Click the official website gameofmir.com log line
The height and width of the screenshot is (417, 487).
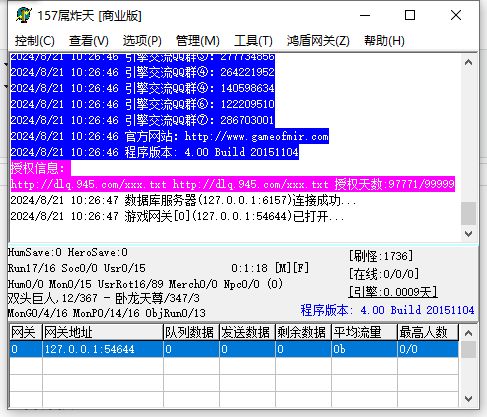170,136
